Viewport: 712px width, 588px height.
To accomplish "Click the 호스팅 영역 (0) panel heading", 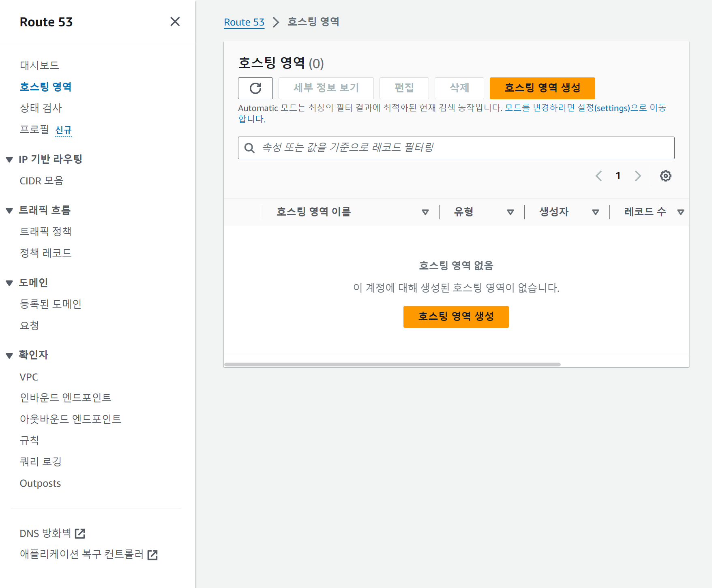I will (x=281, y=63).
